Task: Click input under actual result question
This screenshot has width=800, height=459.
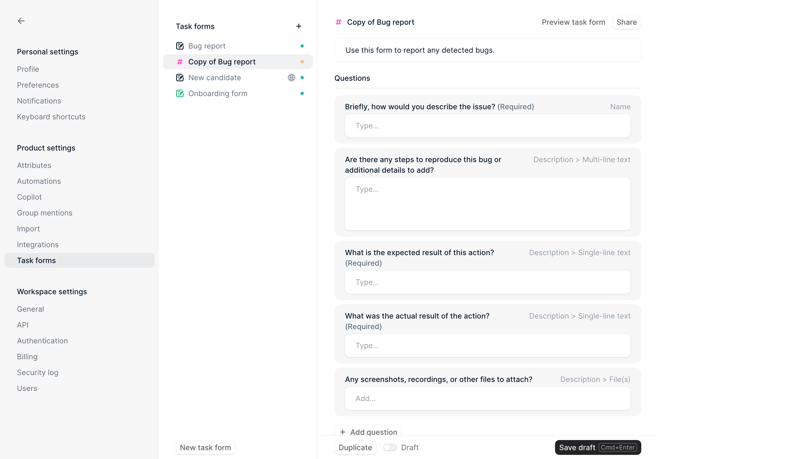Action: pyautogui.click(x=488, y=345)
